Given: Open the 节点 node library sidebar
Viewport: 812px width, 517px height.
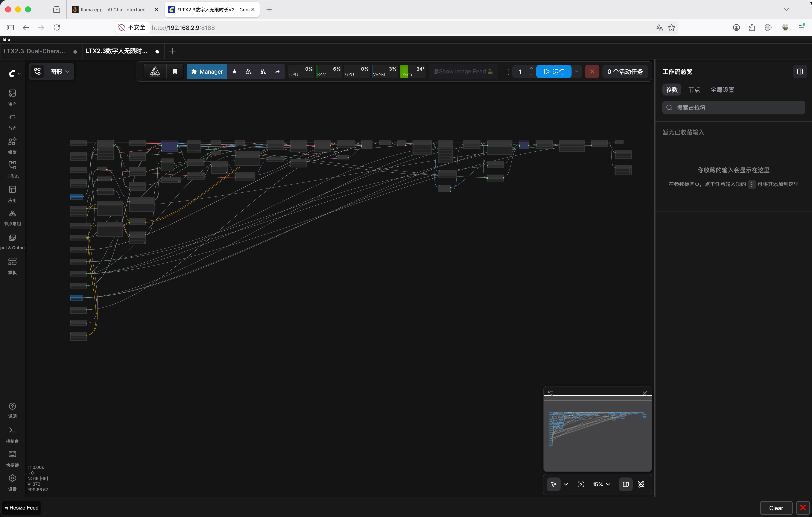Looking at the screenshot, I should (12, 121).
